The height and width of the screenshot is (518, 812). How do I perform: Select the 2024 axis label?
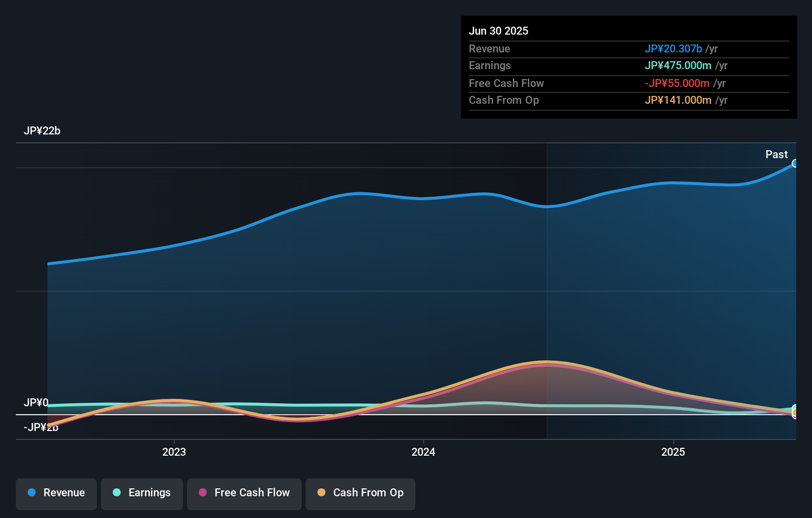[x=424, y=452]
